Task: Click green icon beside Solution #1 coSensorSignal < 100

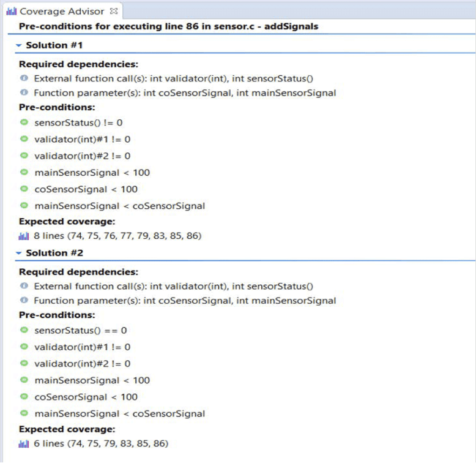Action: [24, 189]
